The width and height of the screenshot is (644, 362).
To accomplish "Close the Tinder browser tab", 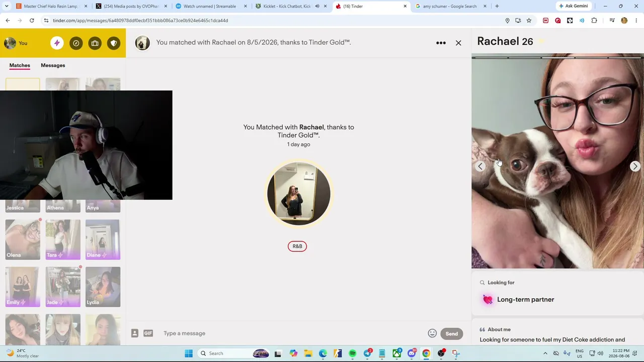I will point(405,7).
